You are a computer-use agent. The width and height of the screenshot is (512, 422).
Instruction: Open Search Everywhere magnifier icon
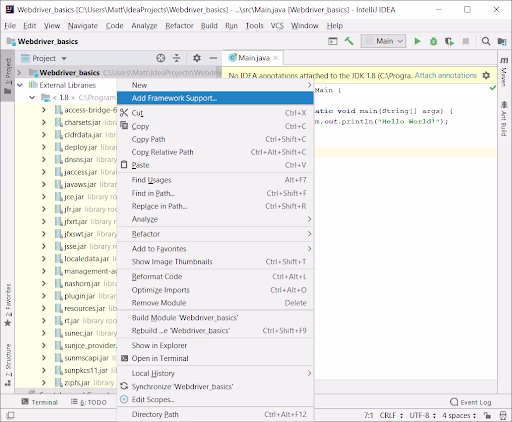[x=486, y=41]
